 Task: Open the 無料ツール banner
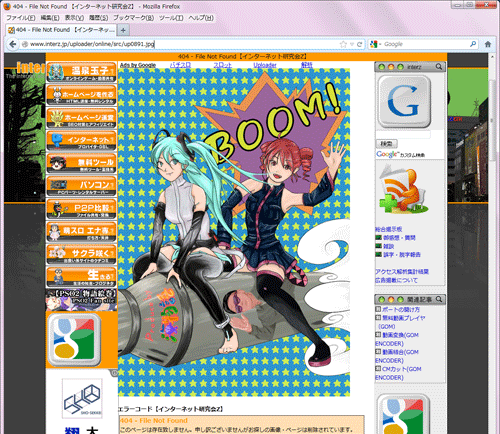81,163
